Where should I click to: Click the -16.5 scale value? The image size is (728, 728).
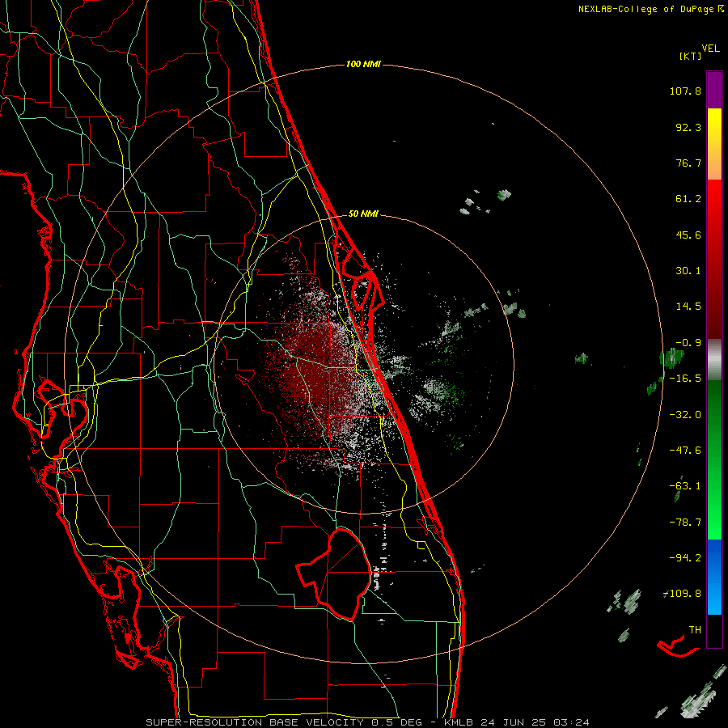685,379
